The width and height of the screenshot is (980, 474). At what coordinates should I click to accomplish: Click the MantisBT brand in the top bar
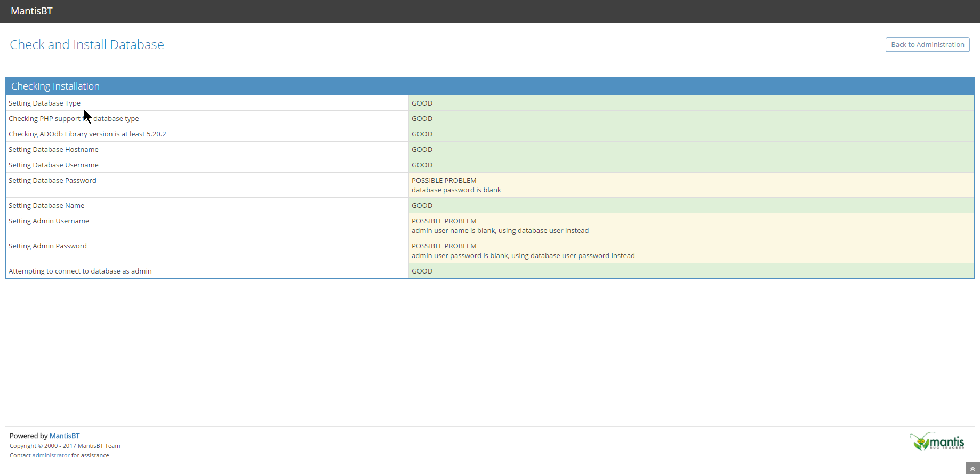31,11
